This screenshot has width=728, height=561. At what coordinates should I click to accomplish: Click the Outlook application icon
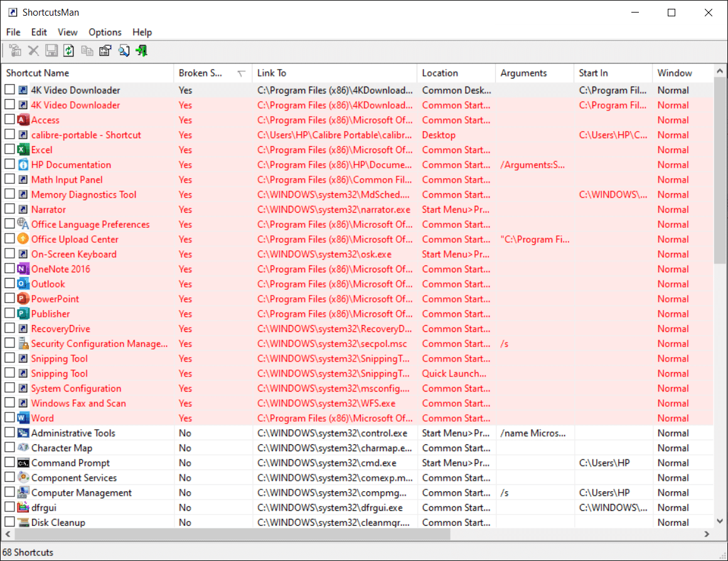[23, 284]
